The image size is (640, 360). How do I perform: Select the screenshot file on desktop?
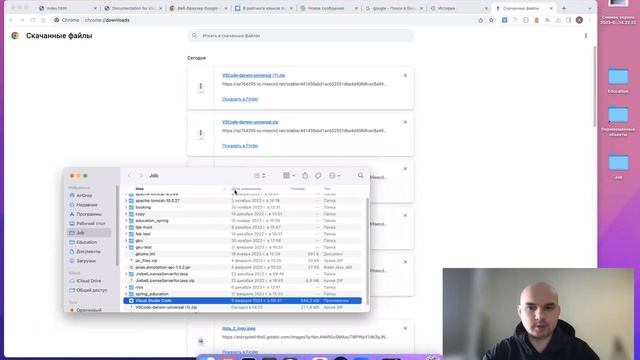pos(617,11)
